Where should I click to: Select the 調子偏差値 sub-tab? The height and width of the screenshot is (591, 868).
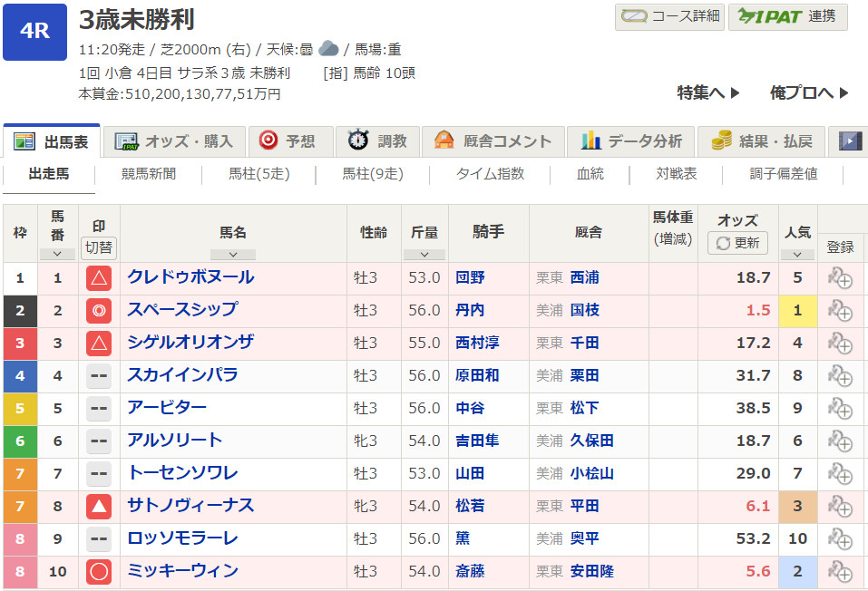[784, 174]
